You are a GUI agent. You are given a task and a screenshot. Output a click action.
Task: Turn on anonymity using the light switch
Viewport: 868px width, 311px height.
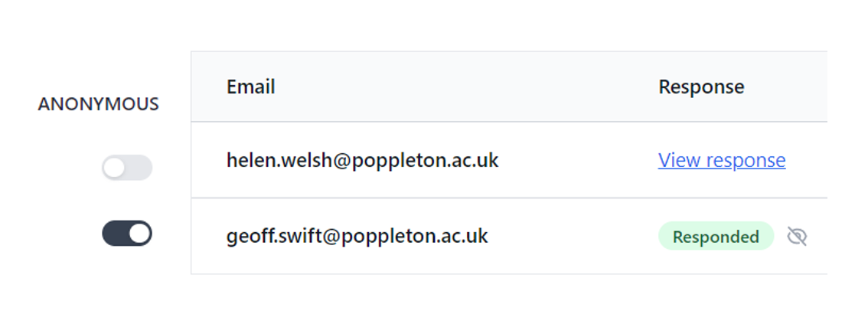point(127,168)
